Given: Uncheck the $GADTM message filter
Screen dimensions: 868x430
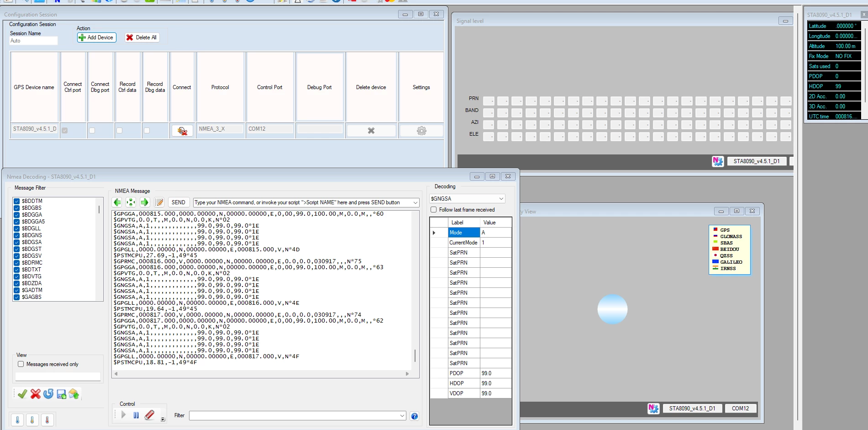Looking at the screenshot, I should tap(17, 290).
